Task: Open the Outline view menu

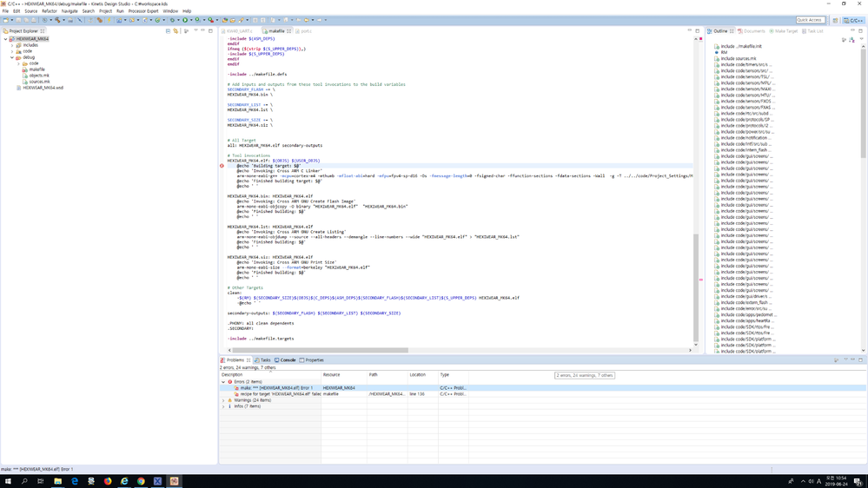Action: pyautogui.click(x=861, y=39)
